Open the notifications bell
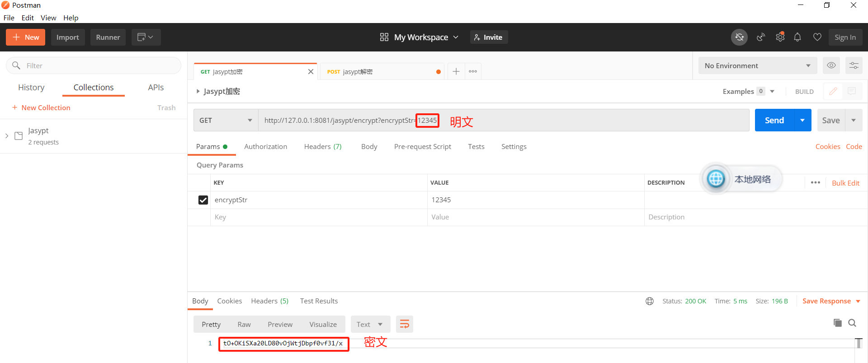This screenshot has width=868, height=363. click(x=797, y=37)
